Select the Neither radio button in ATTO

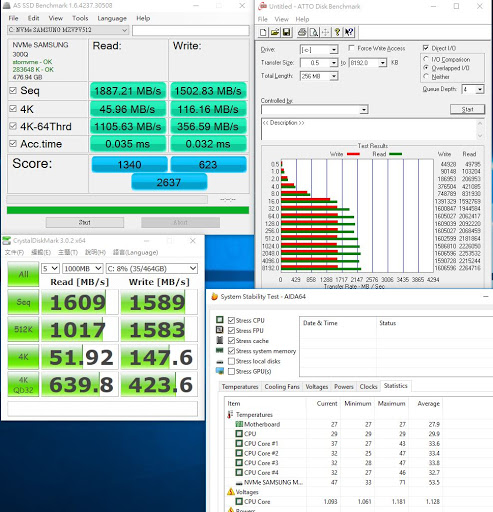pyautogui.click(x=426, y=76)
